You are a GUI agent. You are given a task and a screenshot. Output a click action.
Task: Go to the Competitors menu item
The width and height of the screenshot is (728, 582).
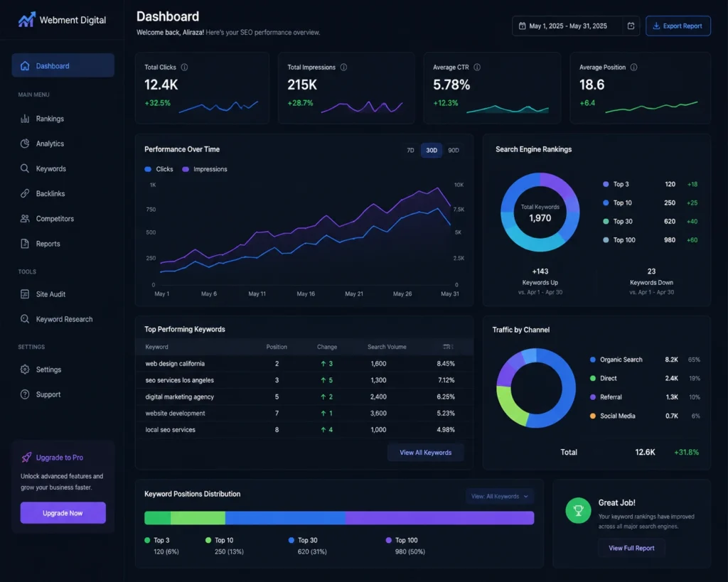pos(63,219)
